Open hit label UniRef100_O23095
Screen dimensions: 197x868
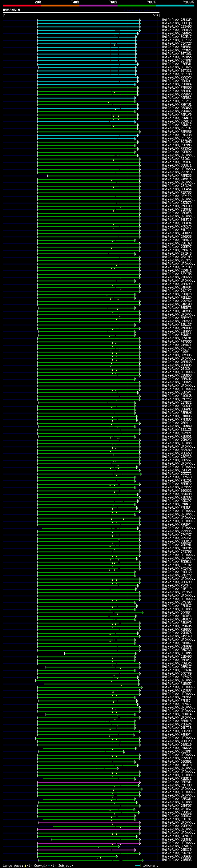click(177, 26)
